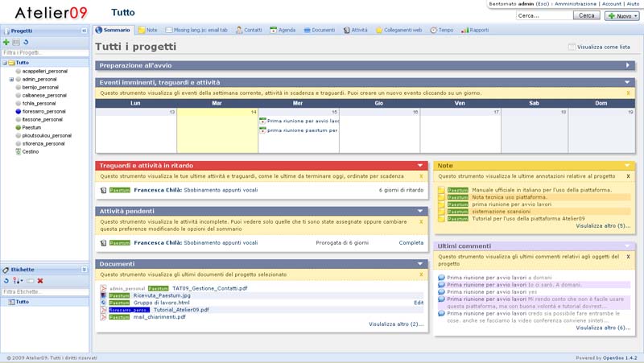The width and height of the screenshot is (644, 363).
Task: Open the Nuovo dropdown button
Action: [621, 16]
